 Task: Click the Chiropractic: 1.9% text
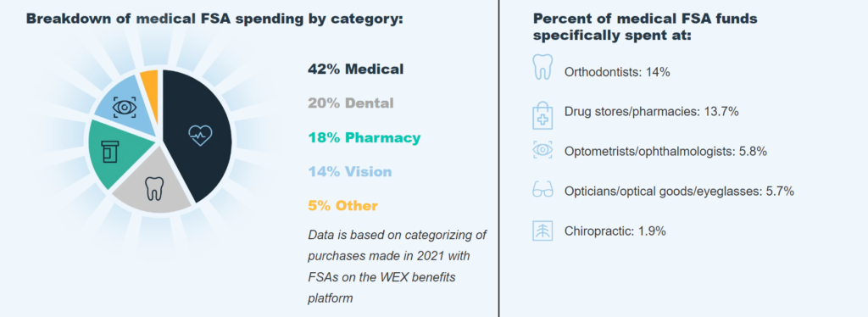[x=615, y=231]
